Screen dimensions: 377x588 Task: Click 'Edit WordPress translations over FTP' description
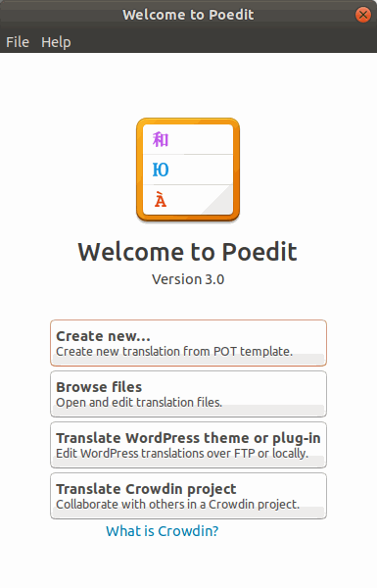[182, 454]
